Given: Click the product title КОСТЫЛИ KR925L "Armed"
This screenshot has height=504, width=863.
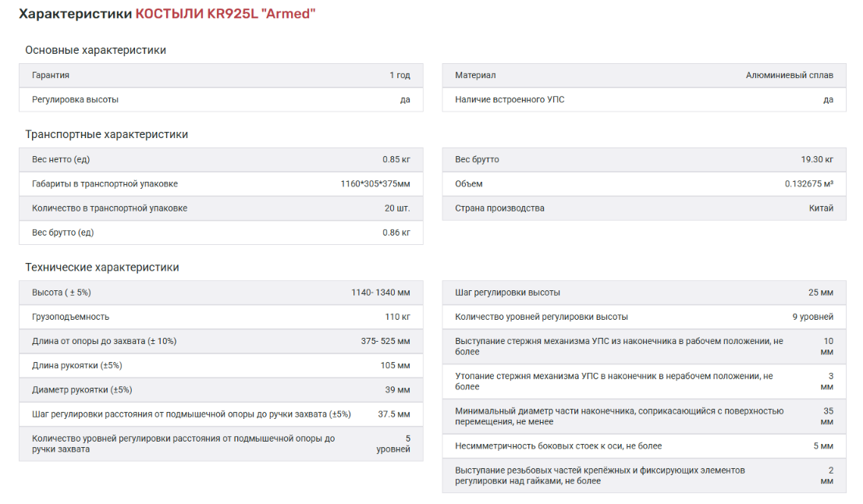Looking at the screenshot, I should (226, 14).
